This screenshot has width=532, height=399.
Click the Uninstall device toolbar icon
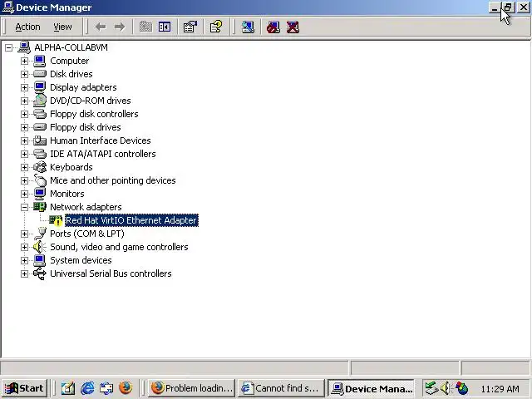293,27
